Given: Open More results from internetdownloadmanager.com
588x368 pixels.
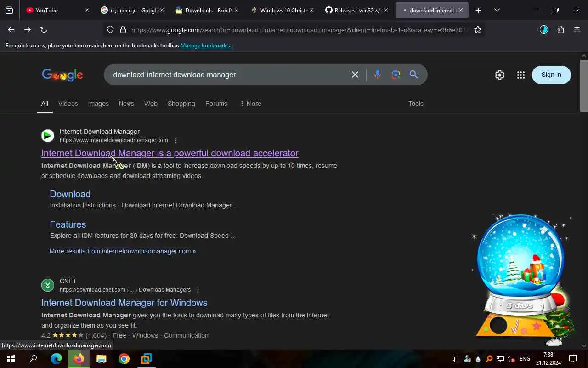Looking at the screenshot, I should click(x=123, y=251).
